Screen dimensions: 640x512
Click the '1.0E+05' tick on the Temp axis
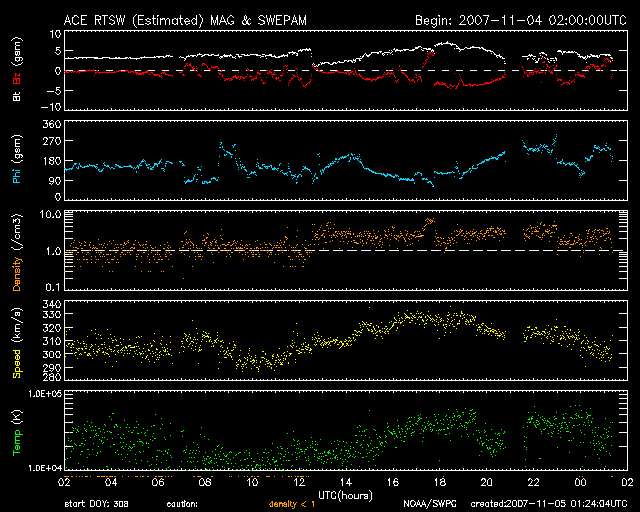click(x=44, y=394)
